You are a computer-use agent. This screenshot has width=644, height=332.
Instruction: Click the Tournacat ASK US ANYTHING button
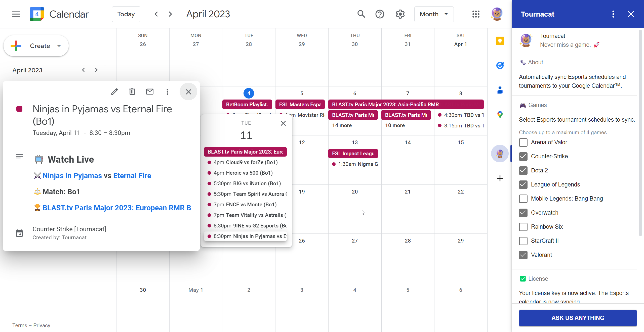pyautogui.click(x=578, y=318)
